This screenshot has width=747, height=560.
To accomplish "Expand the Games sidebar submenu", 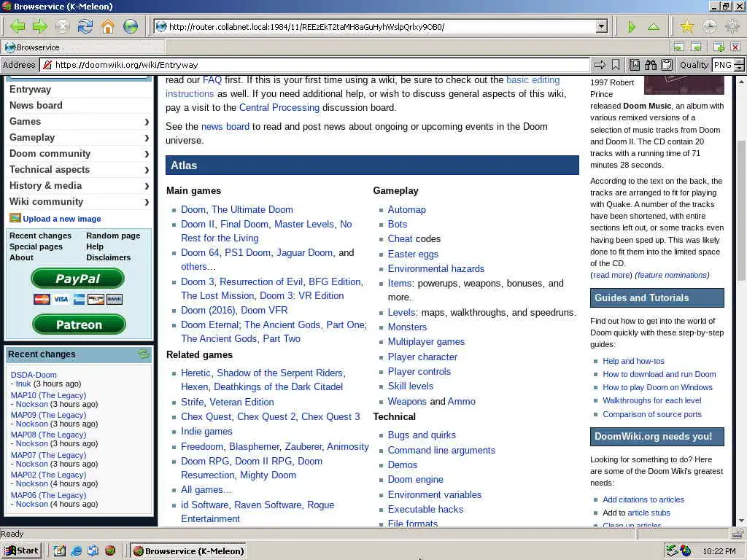I will 147,122.
